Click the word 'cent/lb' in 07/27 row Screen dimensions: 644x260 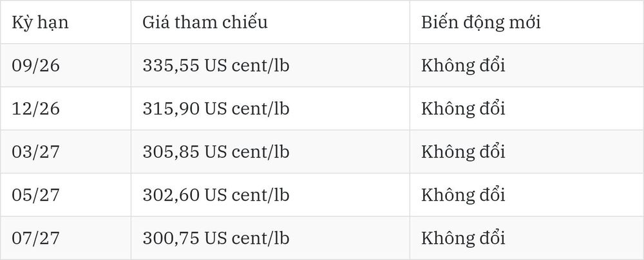point(260,238)
